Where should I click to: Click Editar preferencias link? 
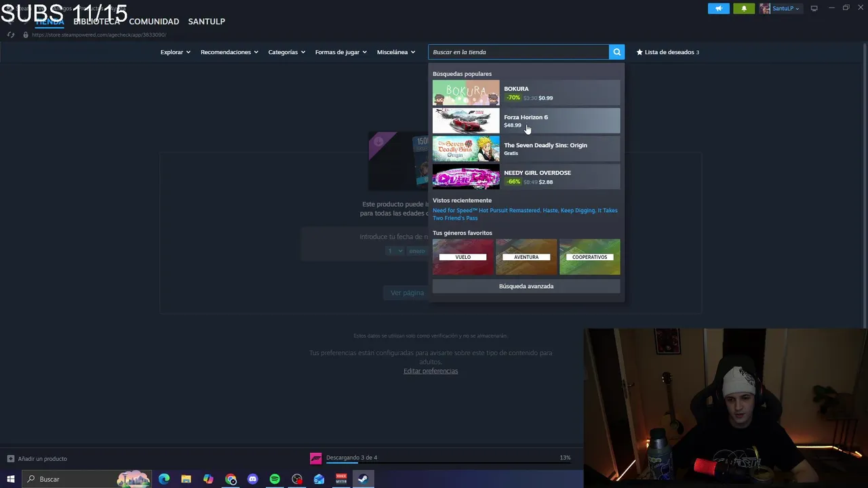click(x=431, y=371)
